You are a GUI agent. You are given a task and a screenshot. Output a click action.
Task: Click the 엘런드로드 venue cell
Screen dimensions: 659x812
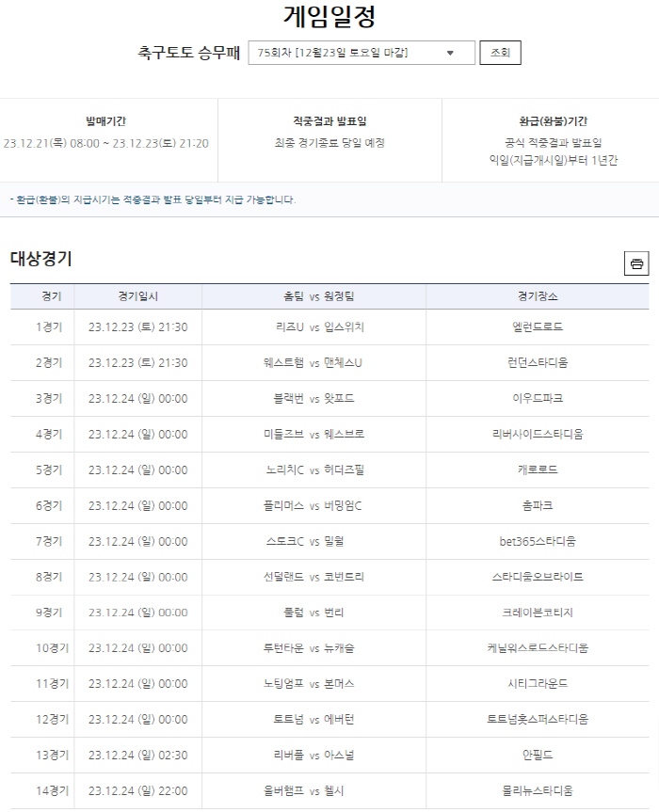pyautogui.click(x=538, y=327)
